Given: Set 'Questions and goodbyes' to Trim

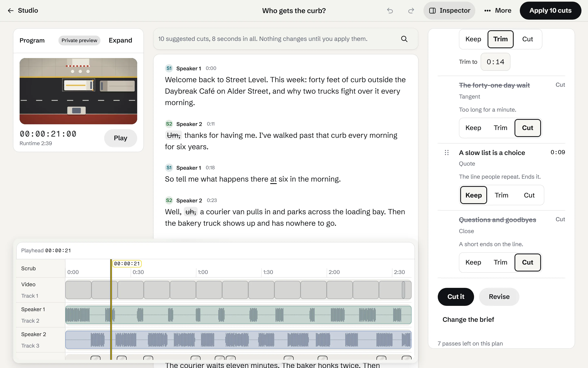Looking at the screenshot, I should [500, 262].
